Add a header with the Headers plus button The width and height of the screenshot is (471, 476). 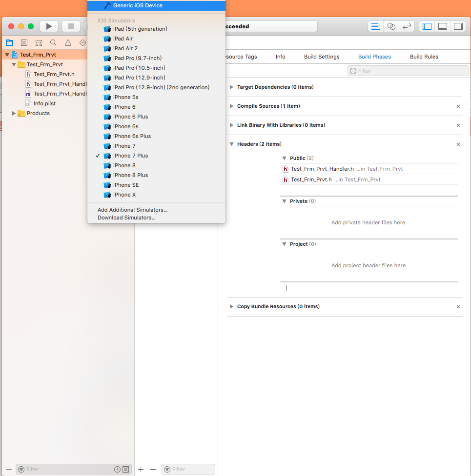[x=286, y=288]
